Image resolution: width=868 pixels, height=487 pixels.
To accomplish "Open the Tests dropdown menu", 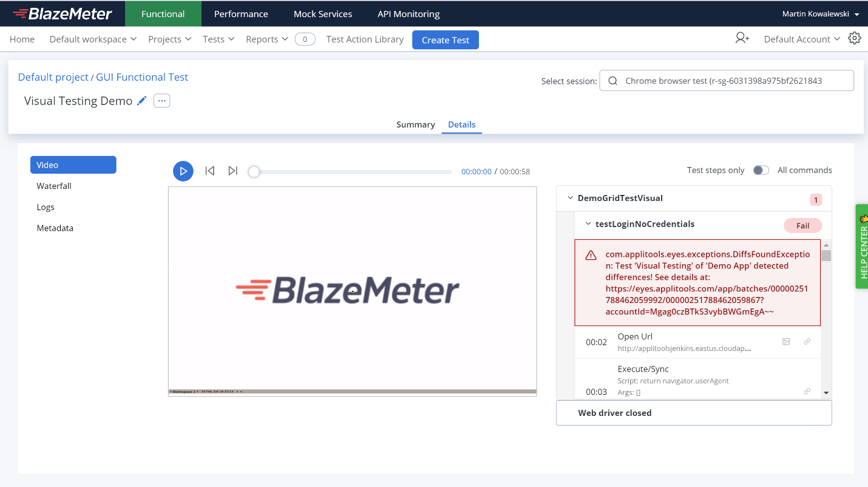I will point(218,39).
